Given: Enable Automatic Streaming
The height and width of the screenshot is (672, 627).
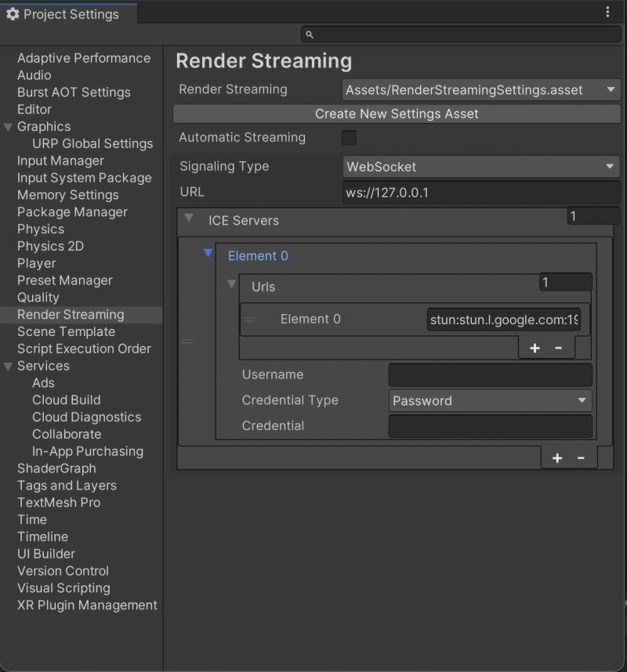Looking at the screenshot, I should pyautogui.click(x=348, y=138).
